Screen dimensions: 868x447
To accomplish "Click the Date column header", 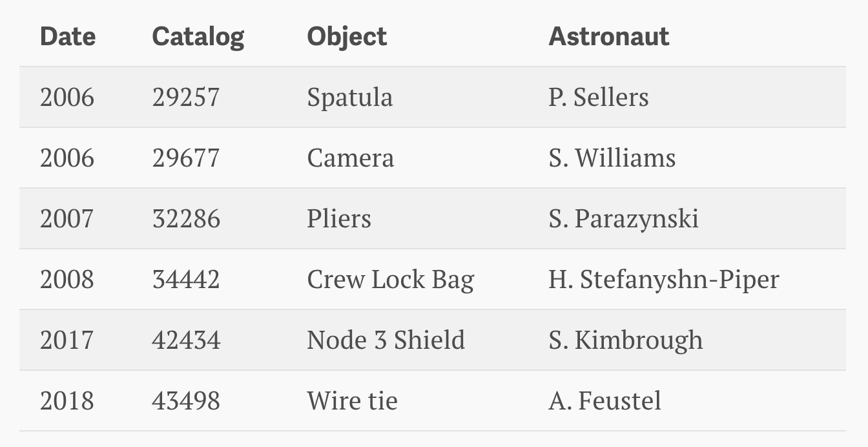I will (x=68, y=36).
